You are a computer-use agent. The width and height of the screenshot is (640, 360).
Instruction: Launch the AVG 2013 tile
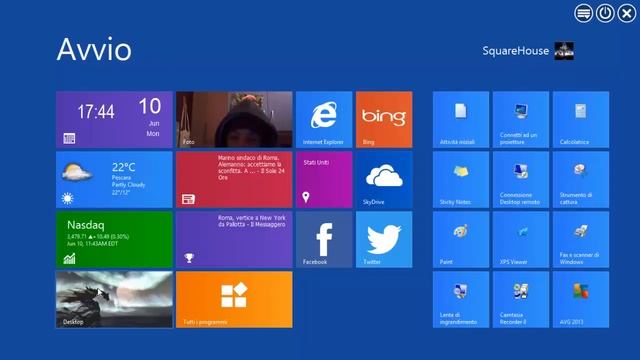tap(581, 300)
